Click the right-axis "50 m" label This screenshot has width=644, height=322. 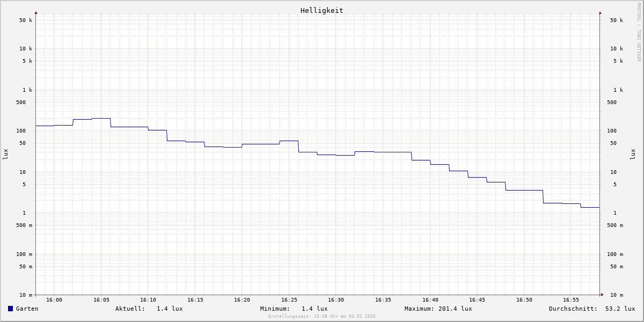617,267
